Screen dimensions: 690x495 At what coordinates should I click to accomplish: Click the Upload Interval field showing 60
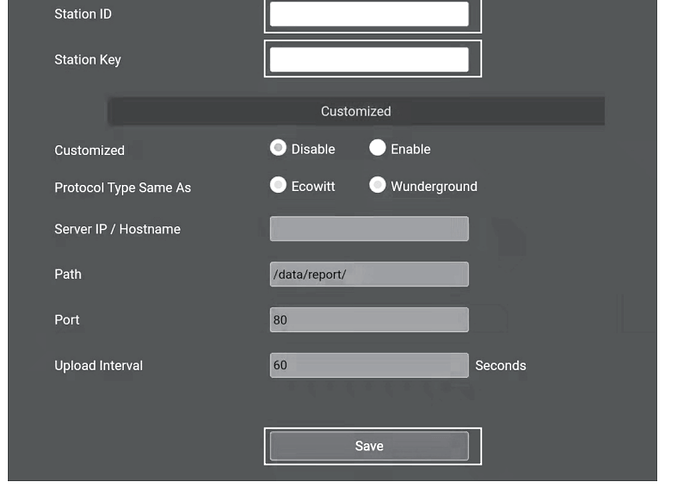tap(369, 365)
